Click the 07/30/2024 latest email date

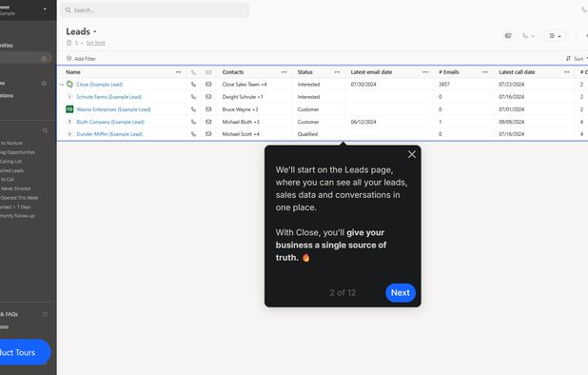tap(363, 85)
